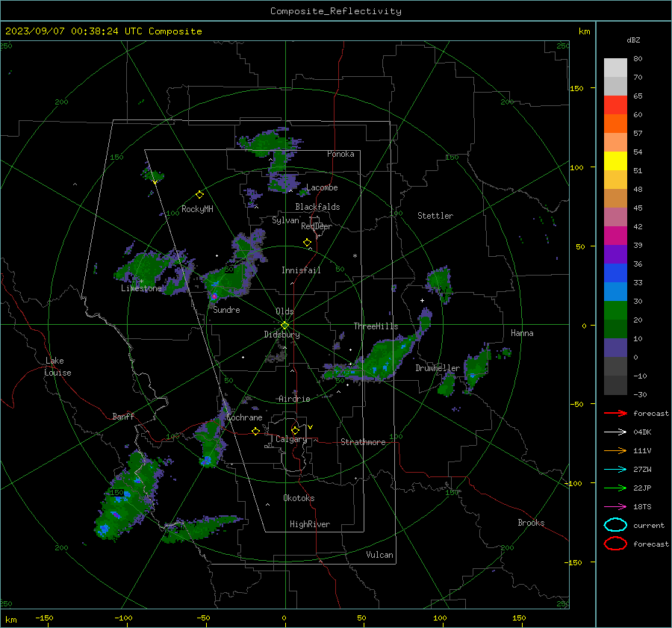Click the Innisfail town label
Image resolution: width=672 pixels, height=628 pixels.
[x=301, y=270]
